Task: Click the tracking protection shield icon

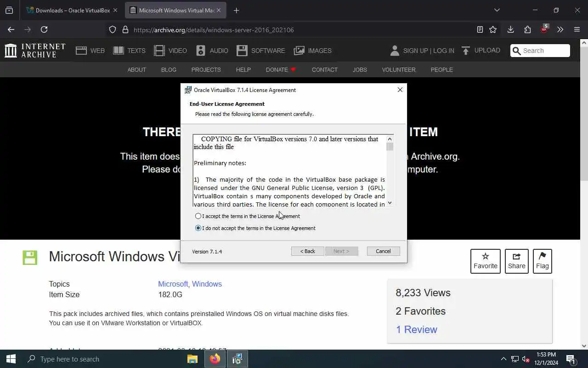Action: (x=113, y=29)
